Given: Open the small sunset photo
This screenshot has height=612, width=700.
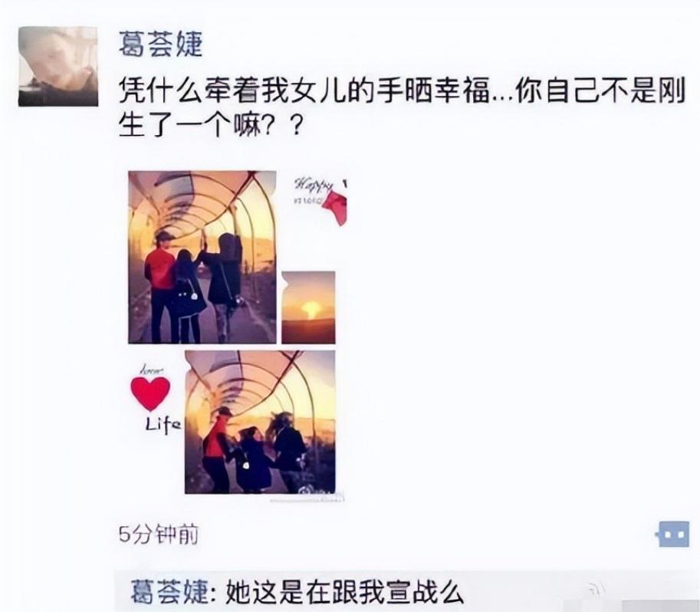Looking at the screenshot, I should (308, 308).
